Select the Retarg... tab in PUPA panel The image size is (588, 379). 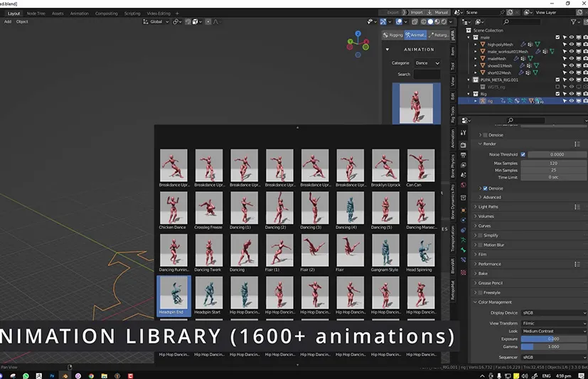439,35
